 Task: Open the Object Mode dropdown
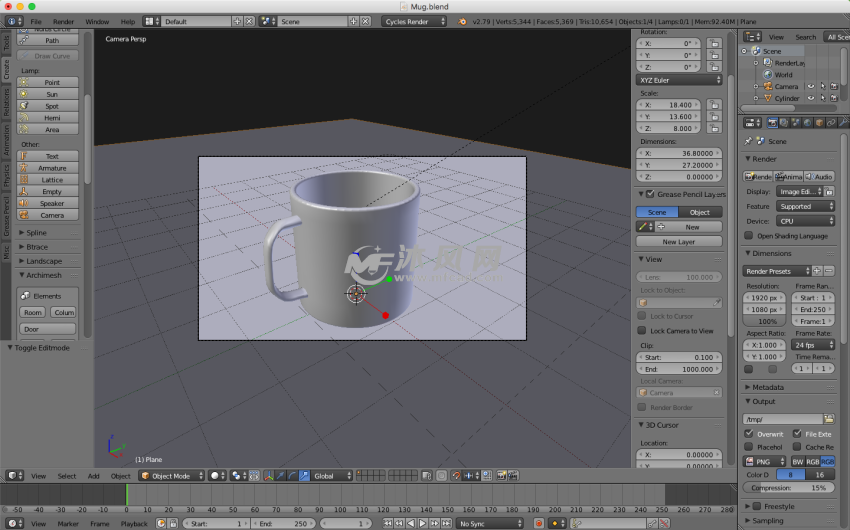[171, 476]
